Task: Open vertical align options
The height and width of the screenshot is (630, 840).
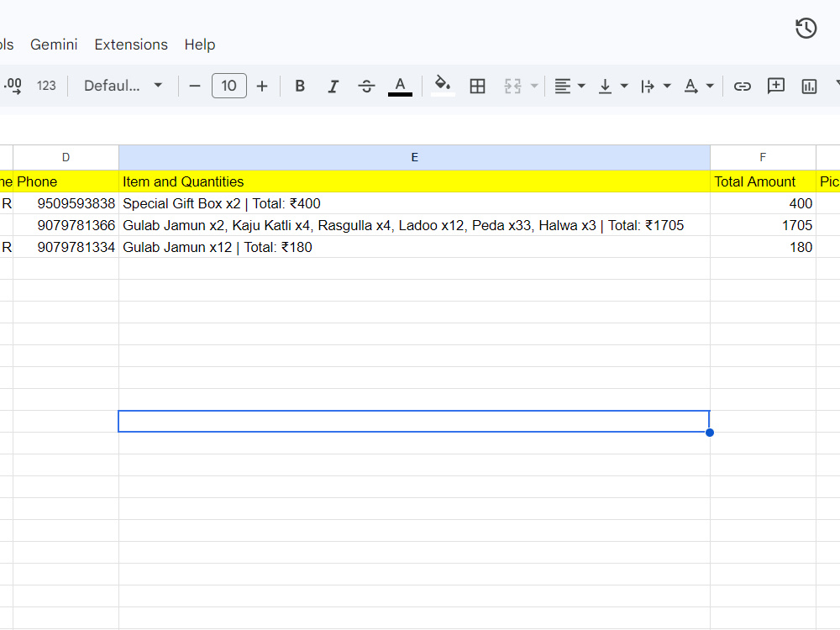Action: tap(613, 86)
